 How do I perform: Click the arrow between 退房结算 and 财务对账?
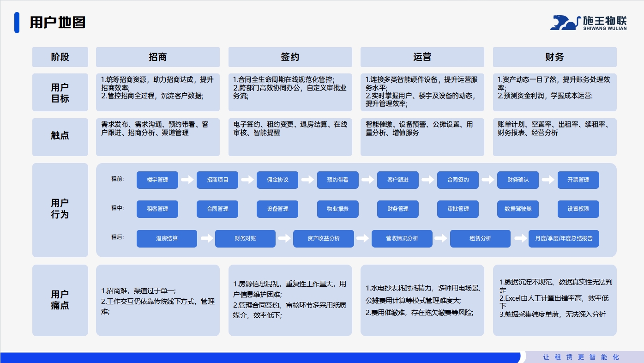pos(207,238)
